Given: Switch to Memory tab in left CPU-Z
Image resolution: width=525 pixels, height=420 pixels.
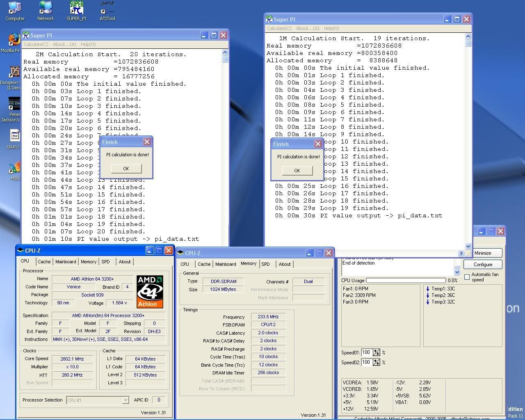Looking at the screenshot, I should point(89,262).
